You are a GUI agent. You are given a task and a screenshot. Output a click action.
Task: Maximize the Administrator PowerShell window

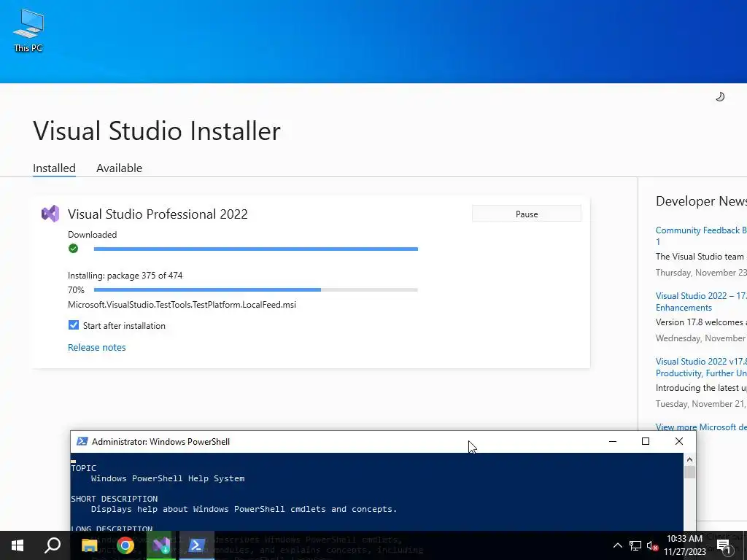646,441
